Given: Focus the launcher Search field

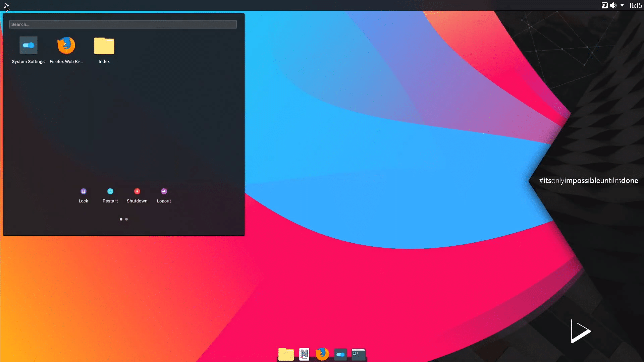Looking at the screenshot, I should (123, 24).
